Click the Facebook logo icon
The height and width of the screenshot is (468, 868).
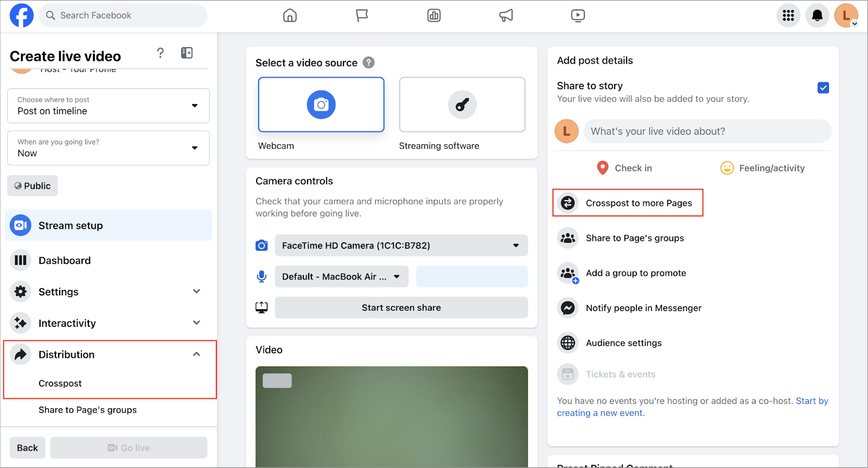point(22,15)
